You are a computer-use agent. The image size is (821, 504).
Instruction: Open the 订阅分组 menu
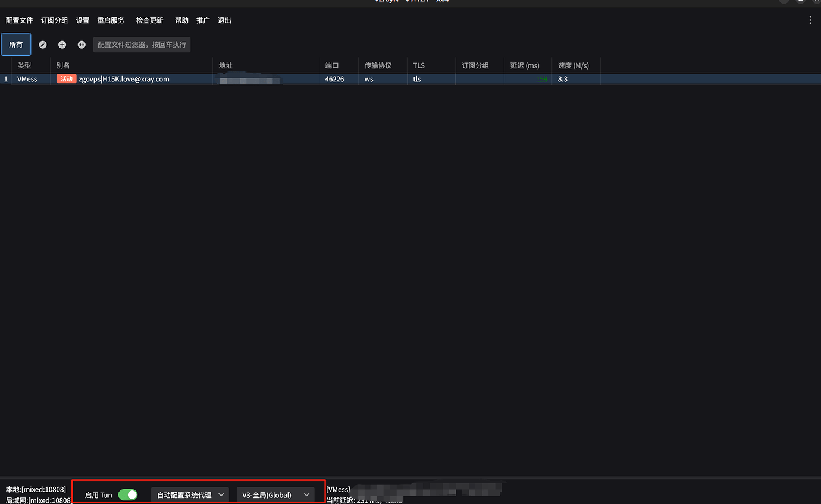54,20
